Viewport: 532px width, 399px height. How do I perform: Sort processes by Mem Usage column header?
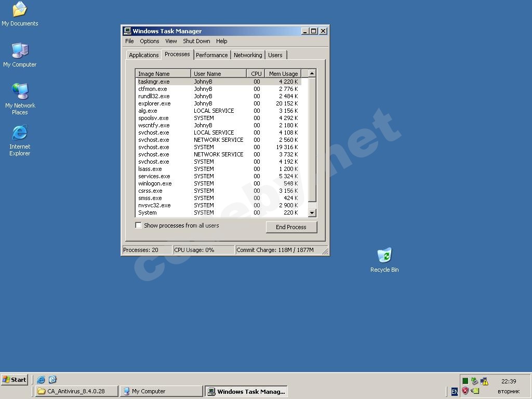coord(283,74)
